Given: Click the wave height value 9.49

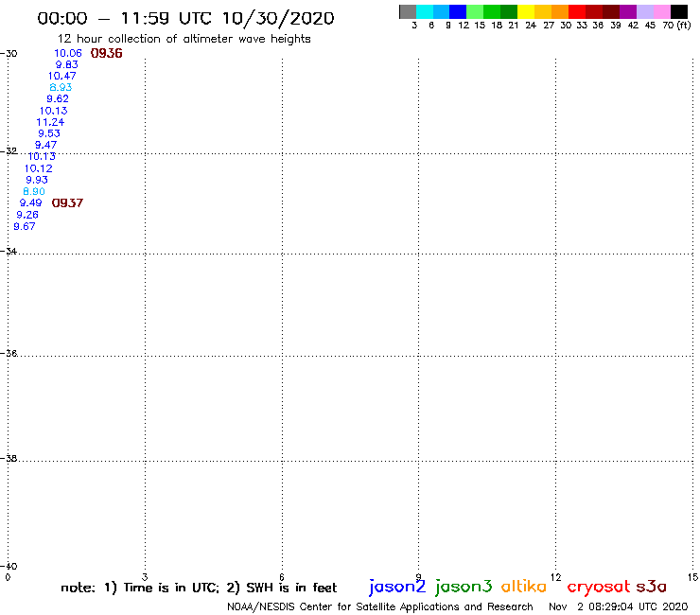Looking at the screenshot, I should click(x=30, y=202).
